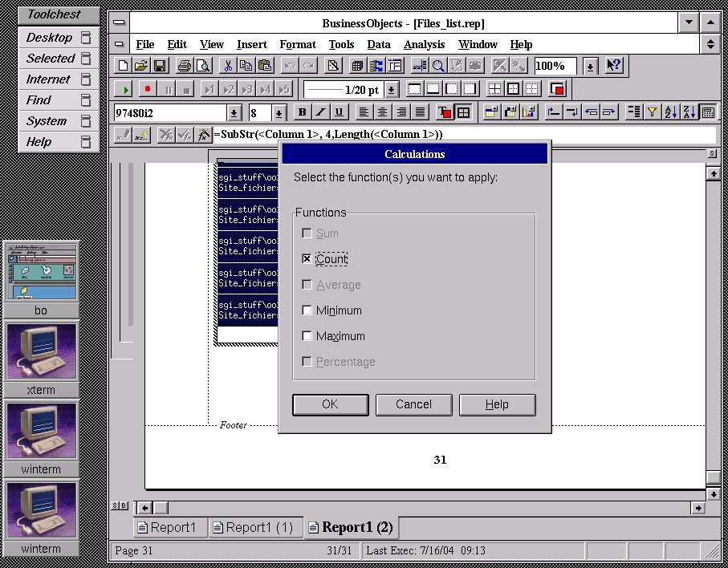Check the Maximum checkbox
The height and width of the screenshot is (568, 728).
point(307,336)
